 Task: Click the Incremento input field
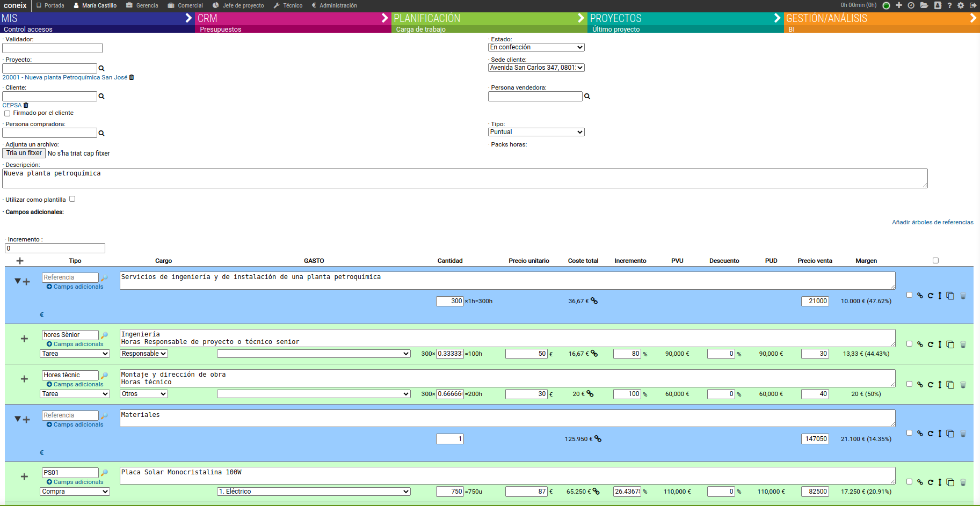(x=55, y=248)
